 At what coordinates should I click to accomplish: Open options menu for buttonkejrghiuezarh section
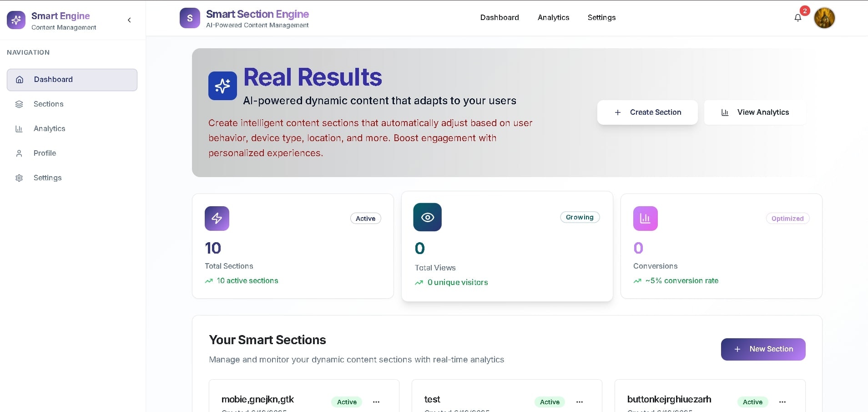pos(782,402)
